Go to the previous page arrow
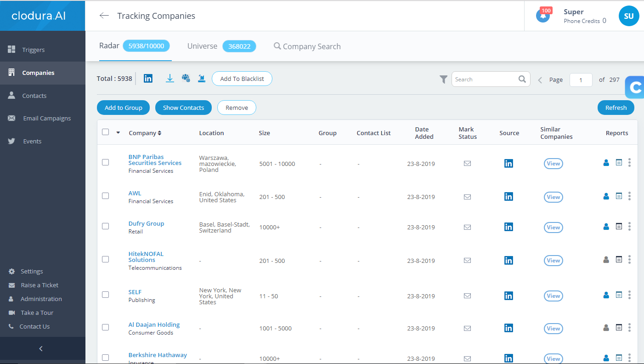This screenshot has width=644, height=364. pyautogui.click(x=540, y=80)
